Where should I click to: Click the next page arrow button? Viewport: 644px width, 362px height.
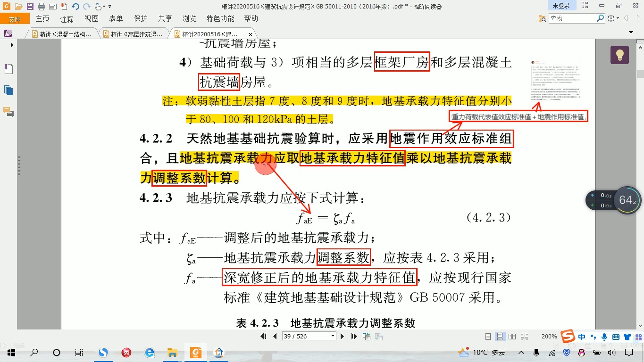pos(343,336)
